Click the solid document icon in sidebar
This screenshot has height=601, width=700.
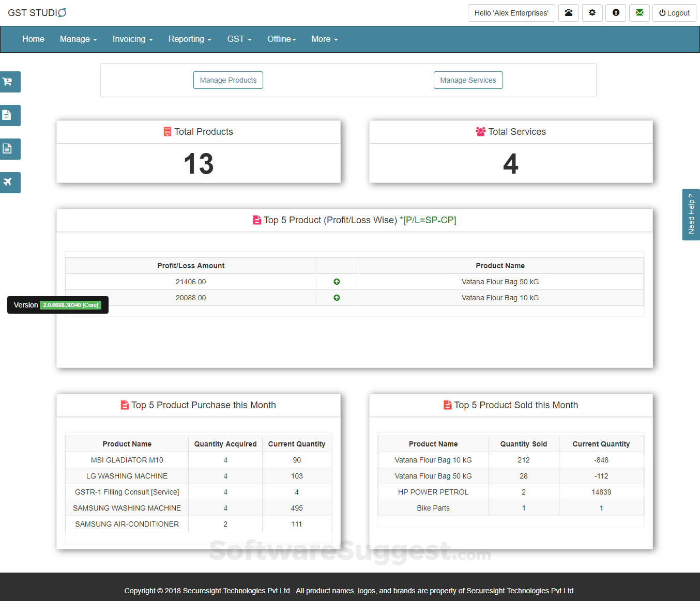pos(8,115)
